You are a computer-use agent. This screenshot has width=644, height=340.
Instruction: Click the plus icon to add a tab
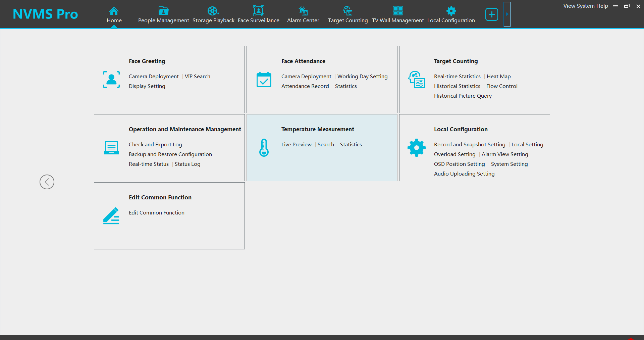click(x=492, y=14)
